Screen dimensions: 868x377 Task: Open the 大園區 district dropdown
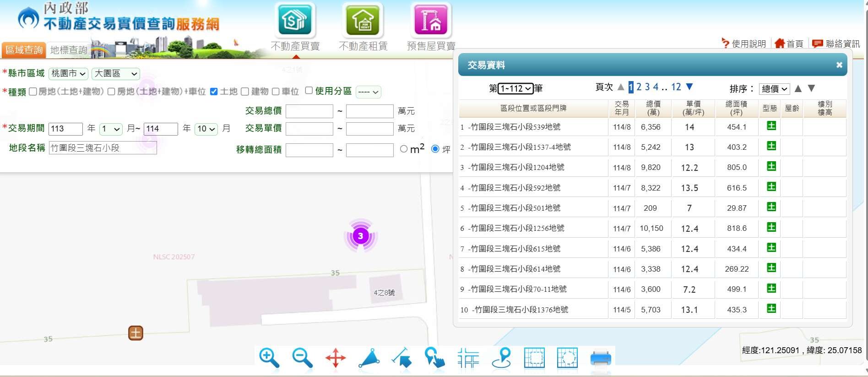[x=115, y=74]
